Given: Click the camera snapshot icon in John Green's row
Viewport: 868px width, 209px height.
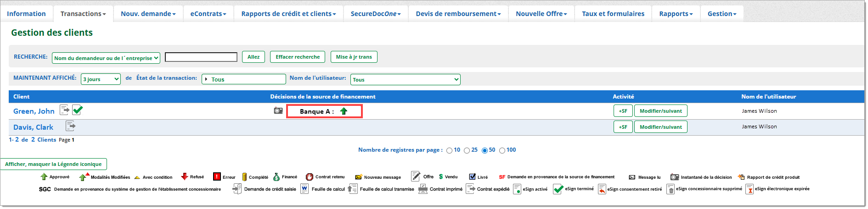Looking at the screenshot, I should (x=278, y=110).
